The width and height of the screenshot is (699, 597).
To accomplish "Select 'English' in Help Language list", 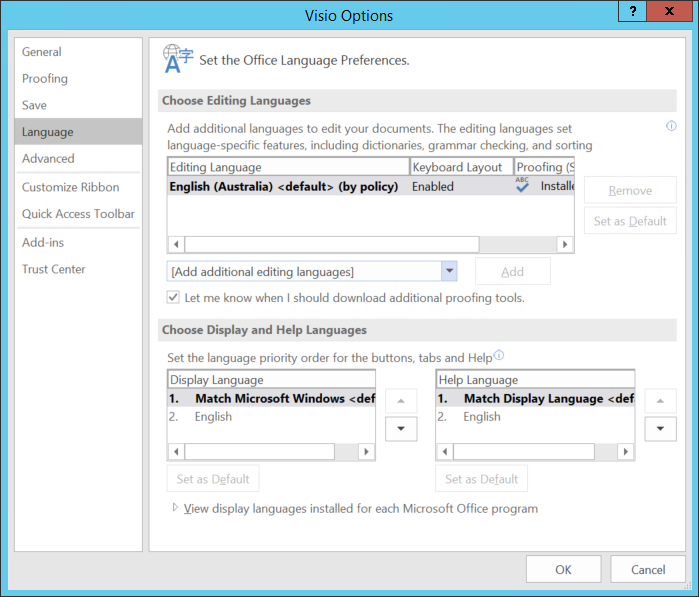I will pyautogui.click(x=535, y=416).
